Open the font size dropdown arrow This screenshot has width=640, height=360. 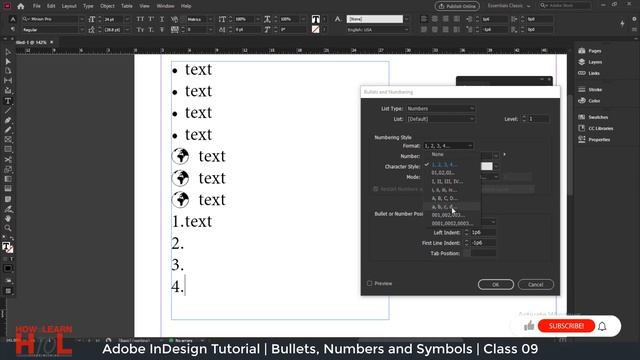[127, 19]
